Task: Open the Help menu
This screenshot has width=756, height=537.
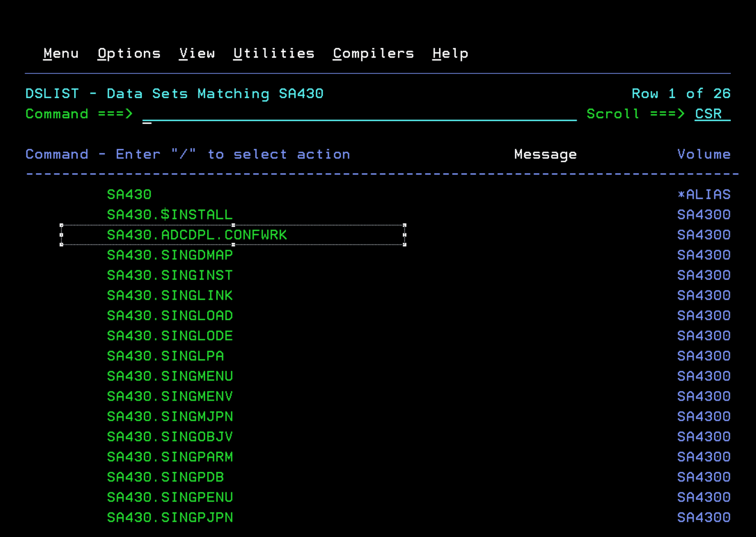Action: tap(450, 53)
